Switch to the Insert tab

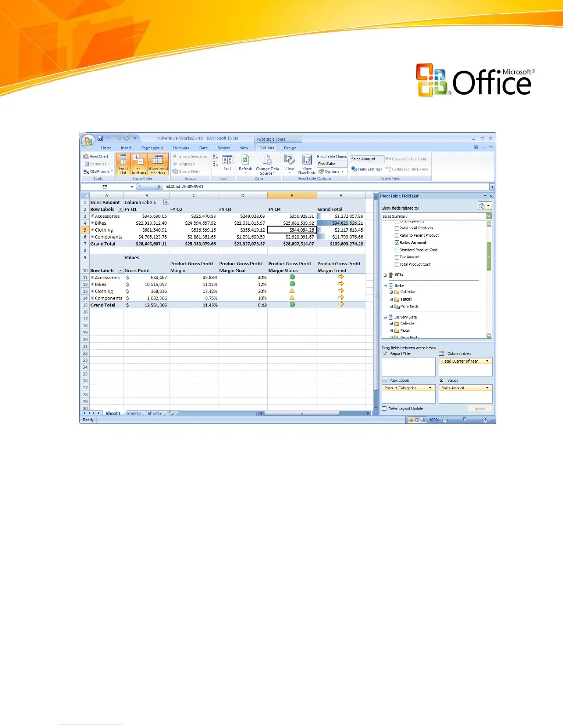(126, 148)
